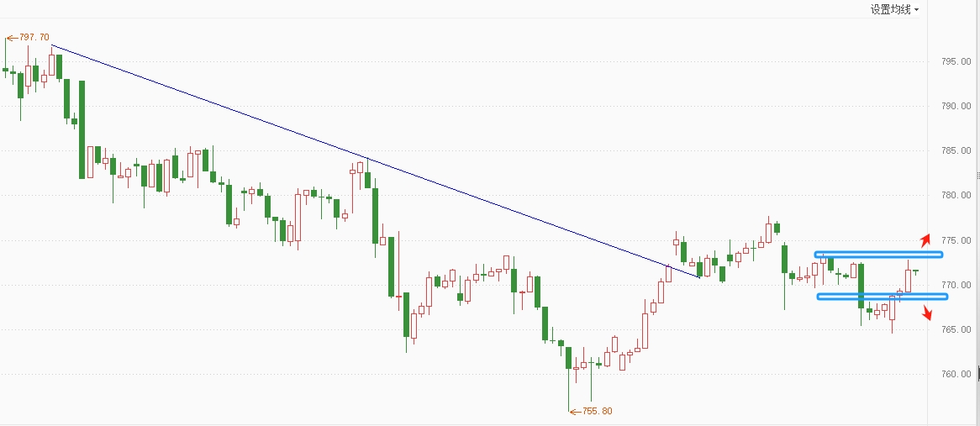Click the red upward arrow annotation
Image resolution: width=980 pixels, height=426 pixels.
point(925,239)
